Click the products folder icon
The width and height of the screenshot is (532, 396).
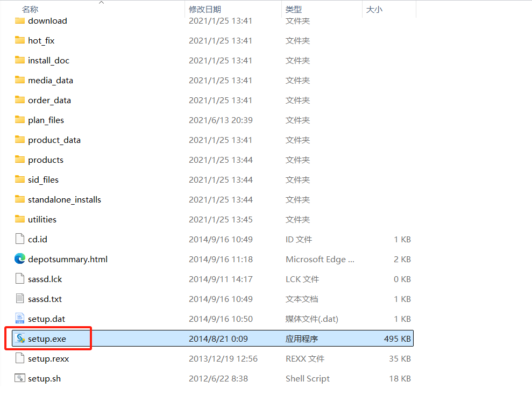point(20,160)
